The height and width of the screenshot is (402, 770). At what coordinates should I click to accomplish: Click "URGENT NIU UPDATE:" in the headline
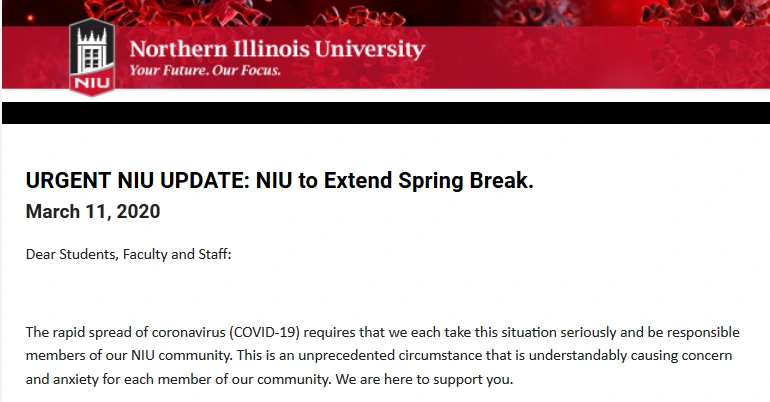click(x=138, y=180)
